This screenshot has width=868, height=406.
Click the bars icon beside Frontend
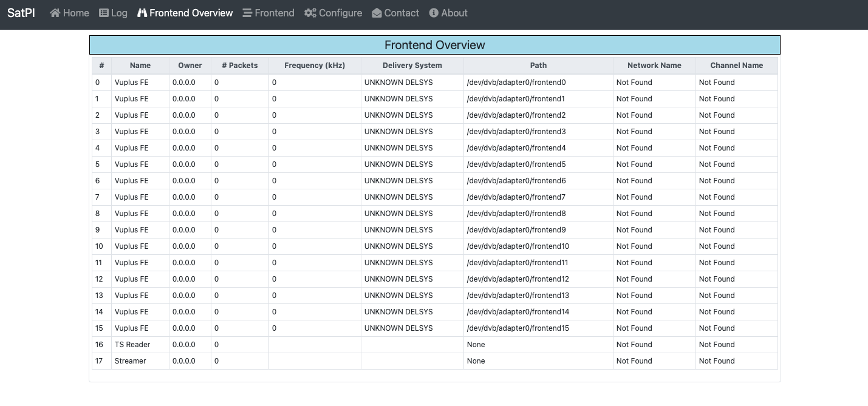(x=247, y=13)
